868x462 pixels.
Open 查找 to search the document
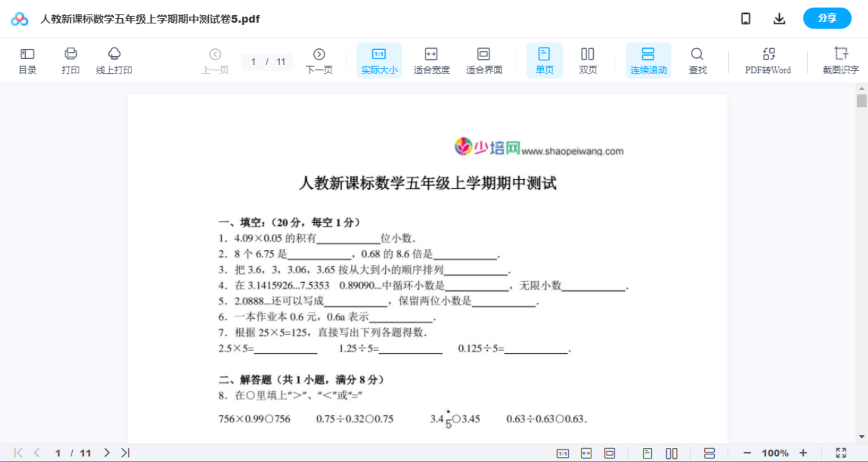697,60
